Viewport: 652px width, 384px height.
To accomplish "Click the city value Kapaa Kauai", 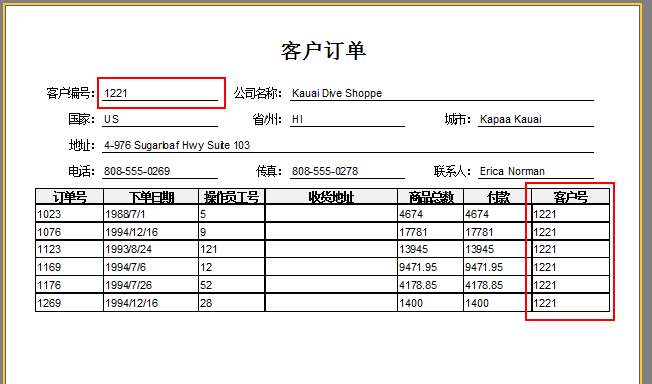I will 511,119.
